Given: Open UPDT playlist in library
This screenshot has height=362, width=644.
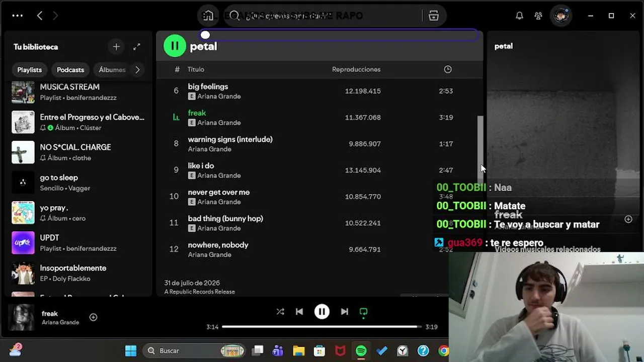Looking at the screenshot, I should point(78,243).
